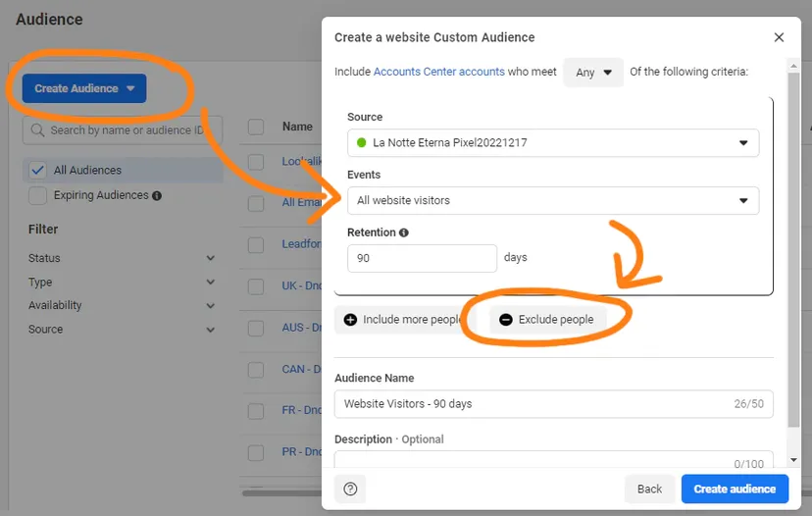Viewport: 812px width, 516px height.
Task: Click the audience table horizontal scrollbar
Action: coord(282,493)
